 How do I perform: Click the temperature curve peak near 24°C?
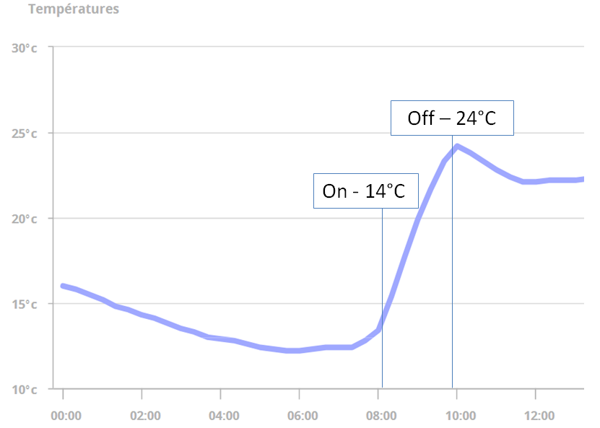click(x=457, y=146)
